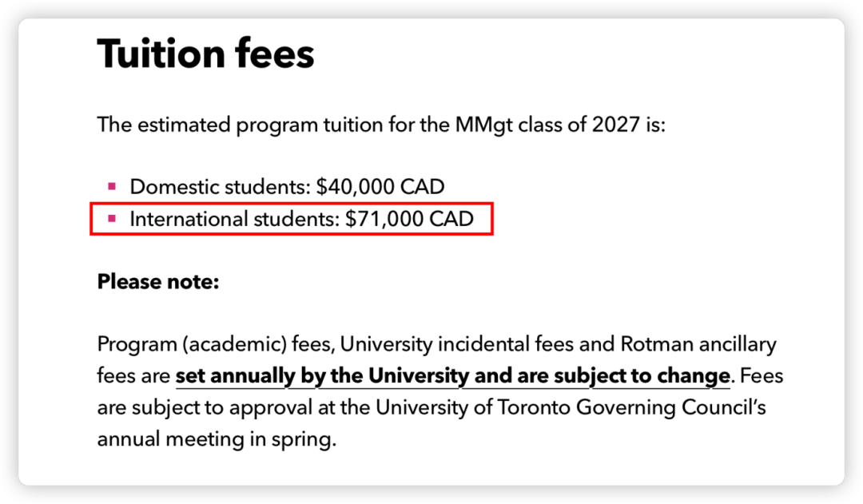Click the "Please note:" bold label
This screenshot has height=504, width=863.
[x=157, y=282]
